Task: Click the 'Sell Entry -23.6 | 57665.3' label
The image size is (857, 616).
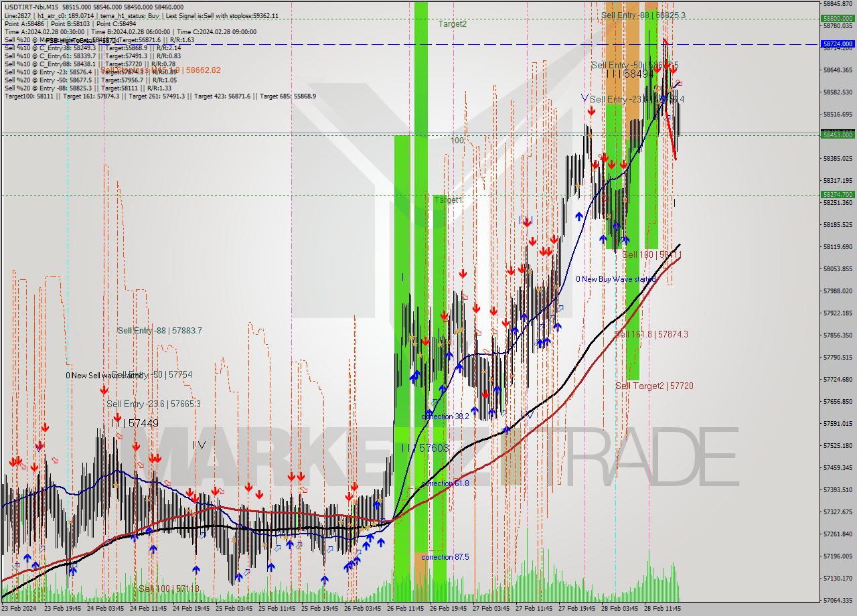Action: click(x=153, y=404)
